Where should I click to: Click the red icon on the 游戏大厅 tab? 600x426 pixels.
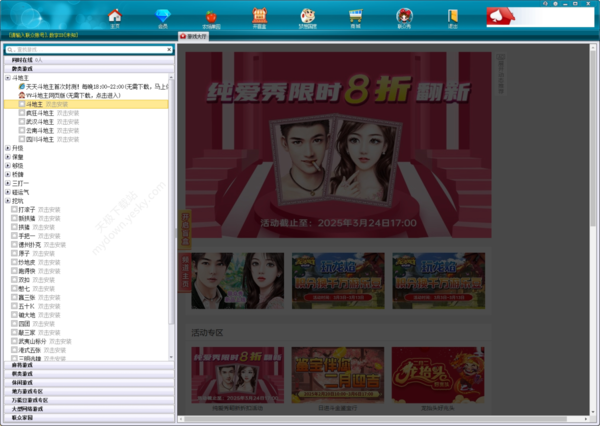click(183, 36)
